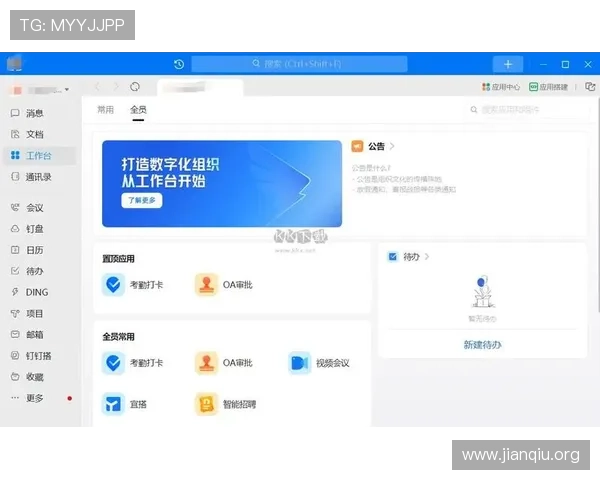This screenshot has height=480, width=600.
Task: Open the pop-out window icon
Action: (x=590, y=87)
